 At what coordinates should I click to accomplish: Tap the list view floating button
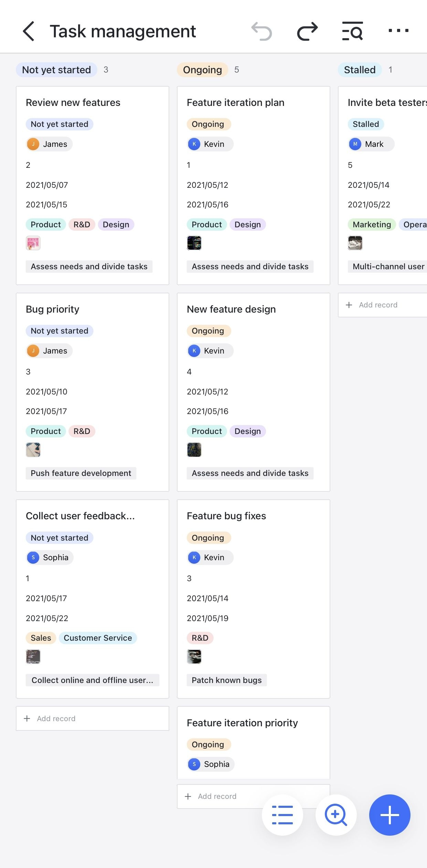coord(282,815)
